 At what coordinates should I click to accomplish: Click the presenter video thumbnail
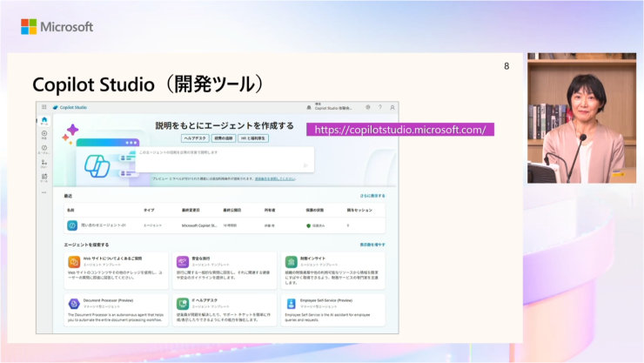581,118
